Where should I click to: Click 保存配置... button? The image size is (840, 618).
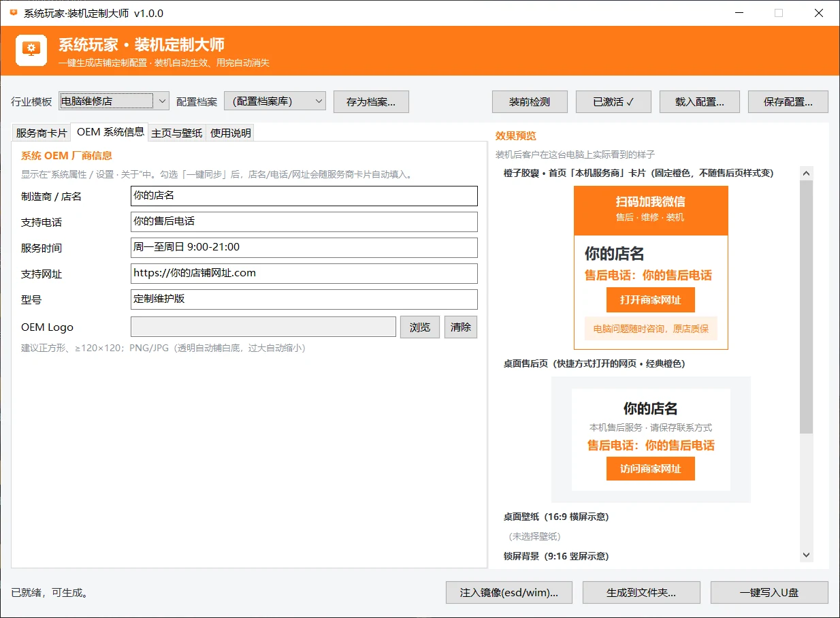click(x=788, y=101)
